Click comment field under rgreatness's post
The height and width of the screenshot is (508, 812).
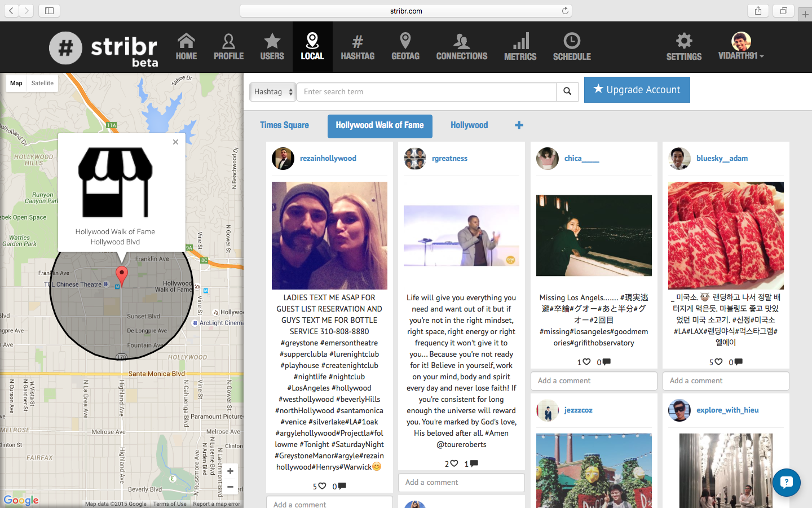(461, 483)
